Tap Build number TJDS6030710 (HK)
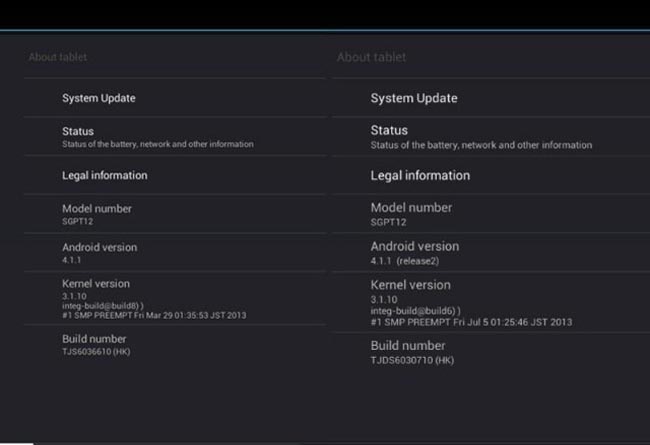 [491, 352]
